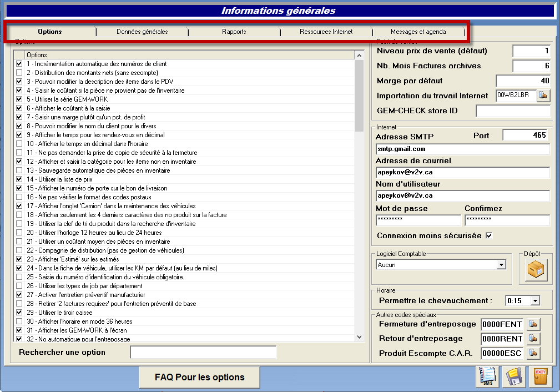Image resolution: width=560 pixels, height=392 pixels.
Task: Select row text '26 - Utiliser les types de job par département'
Action: [84, 286]
